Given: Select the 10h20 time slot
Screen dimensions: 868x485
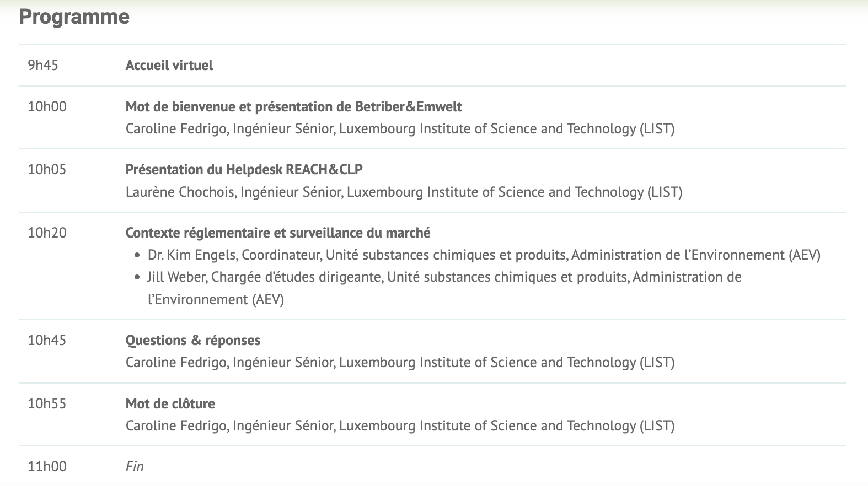Looking at the screenshot, I should tap(47, 233).
